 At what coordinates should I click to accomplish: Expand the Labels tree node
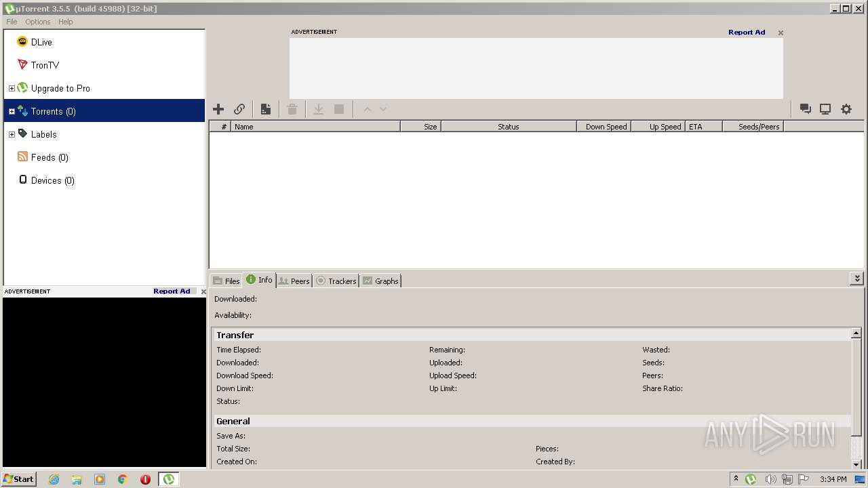[12, 134]
